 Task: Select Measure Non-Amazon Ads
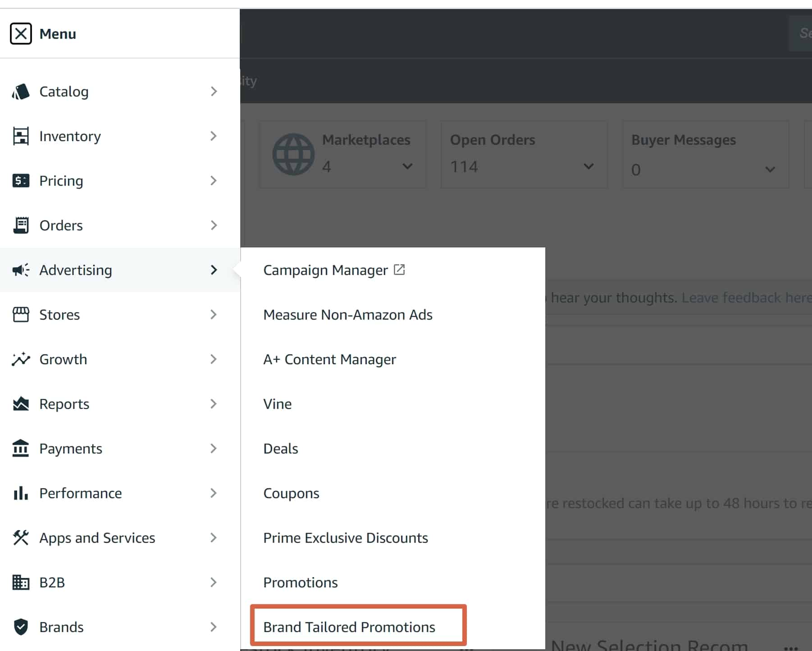(348, 315)
